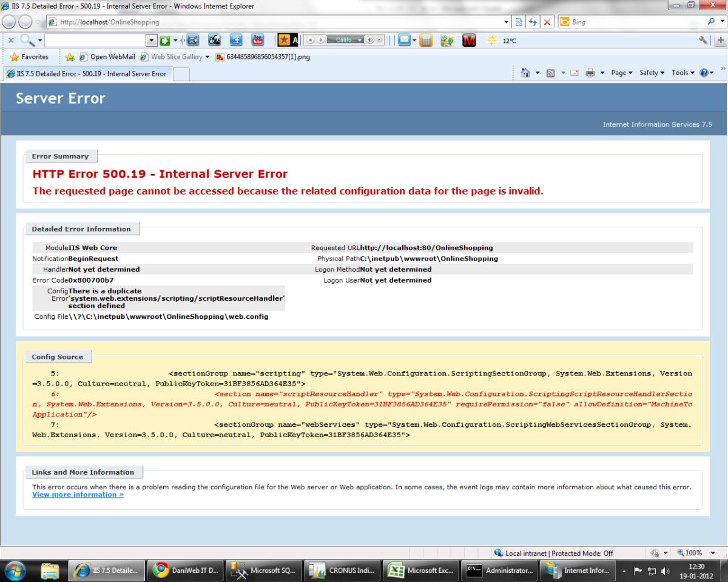This screenshot has height=582, width=728.
Task: Expand the mail envelope icon dropdown arrow
Action: pyautogui.click(x=414, y=41)
